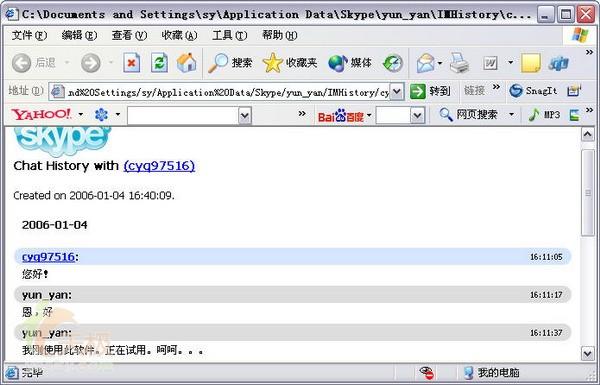The height and width of the screenshot is (385, 600).
Task: Click the Baidu toolbar search input
Action: (x=393, y=115)
